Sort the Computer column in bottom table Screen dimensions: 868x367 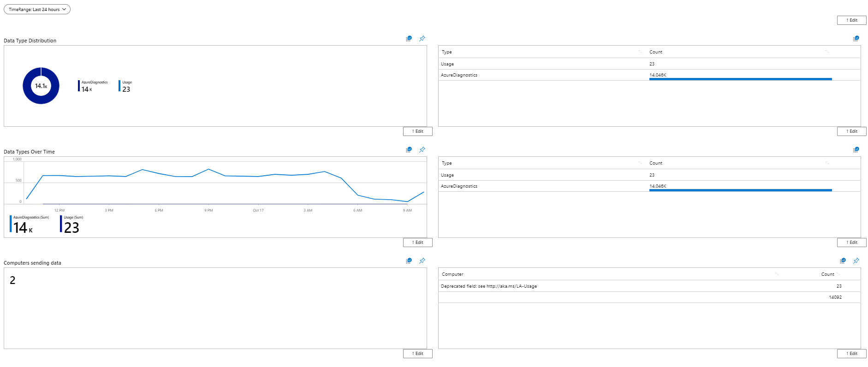(777, 274)
